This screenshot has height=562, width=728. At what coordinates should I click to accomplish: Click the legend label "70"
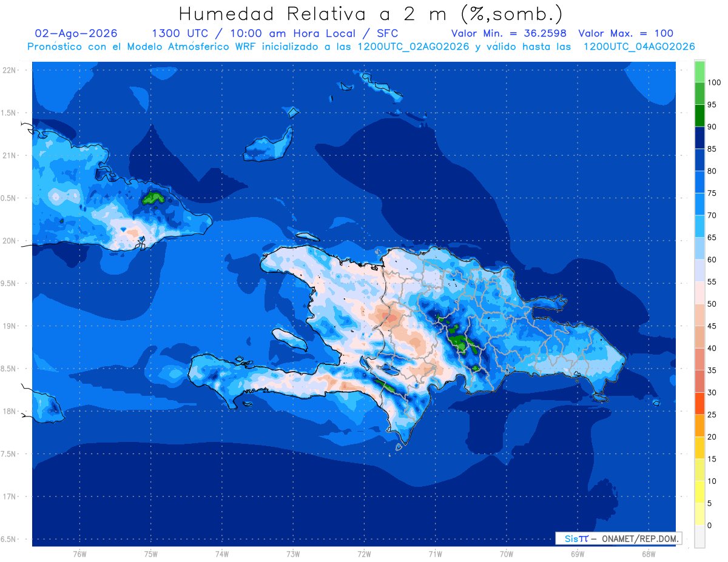coord(712,215)
